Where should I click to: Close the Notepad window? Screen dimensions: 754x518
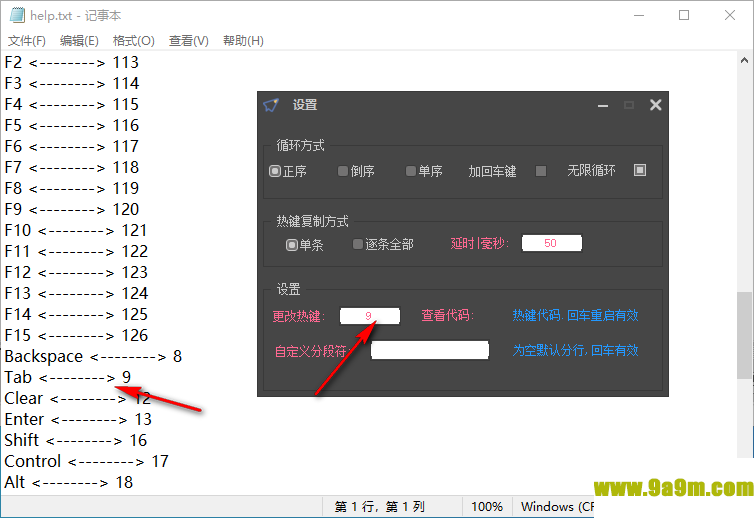(x=729, y=15)
